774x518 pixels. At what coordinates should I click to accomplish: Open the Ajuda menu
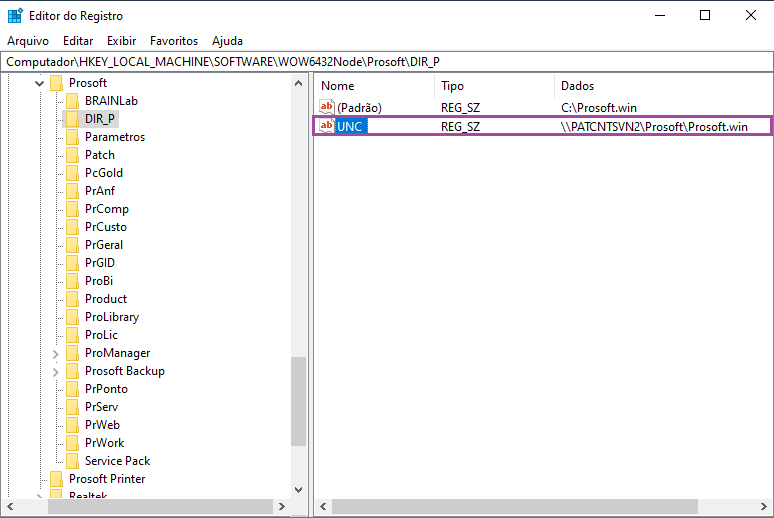click(227, 41)
